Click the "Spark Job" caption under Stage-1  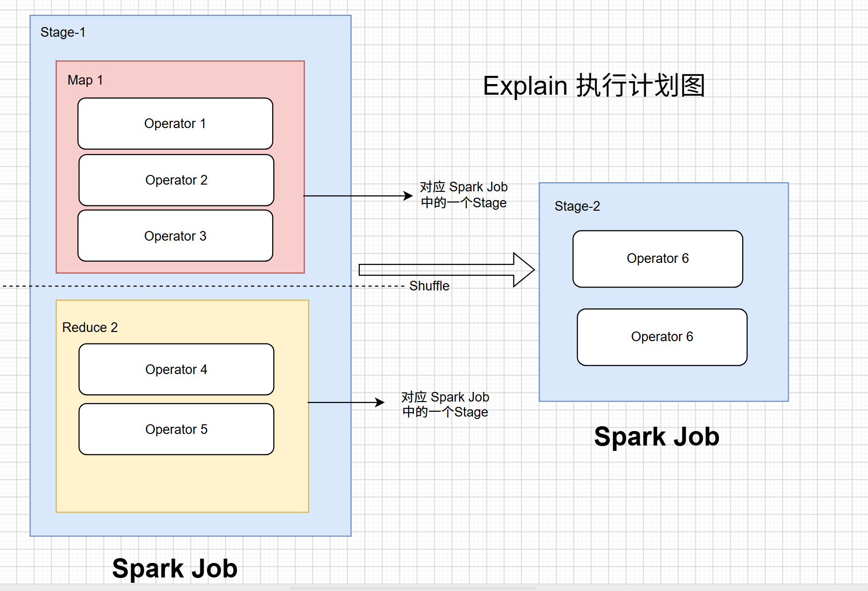[175, 568]
